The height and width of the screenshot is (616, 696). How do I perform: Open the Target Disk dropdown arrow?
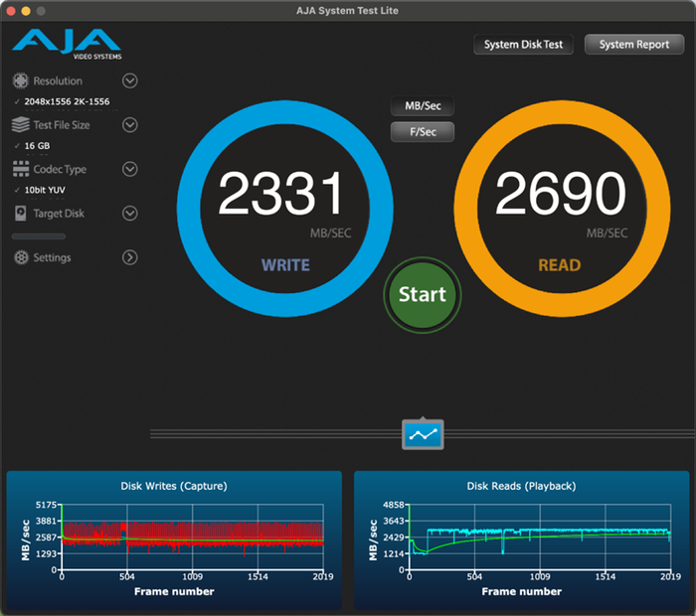tap(130, 214)
